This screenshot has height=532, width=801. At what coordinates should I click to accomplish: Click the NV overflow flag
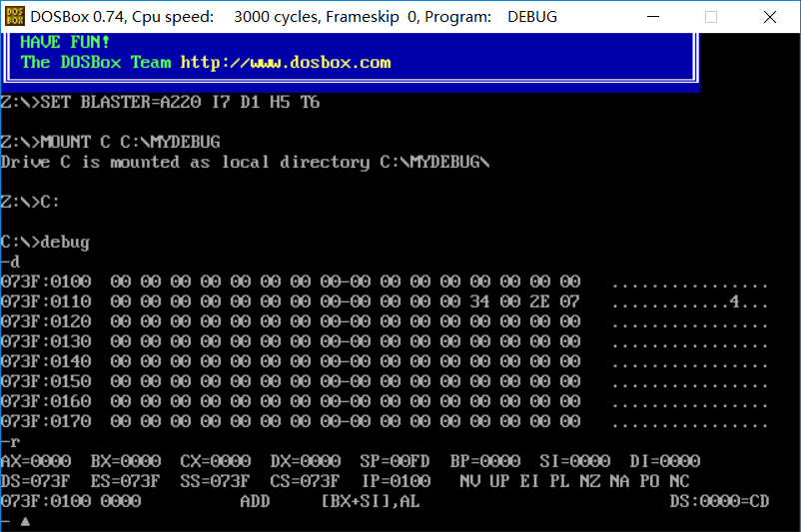(x=470, y=481)
